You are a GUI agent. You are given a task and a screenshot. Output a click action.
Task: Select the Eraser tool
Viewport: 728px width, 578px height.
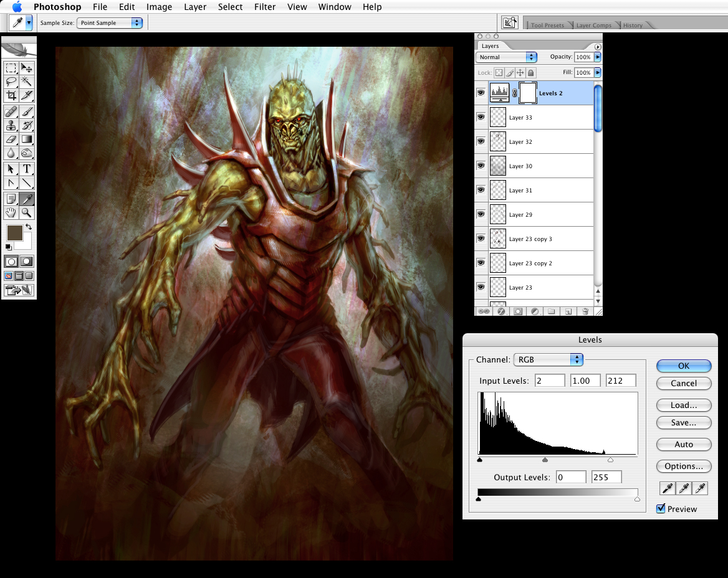pos(11,139)
